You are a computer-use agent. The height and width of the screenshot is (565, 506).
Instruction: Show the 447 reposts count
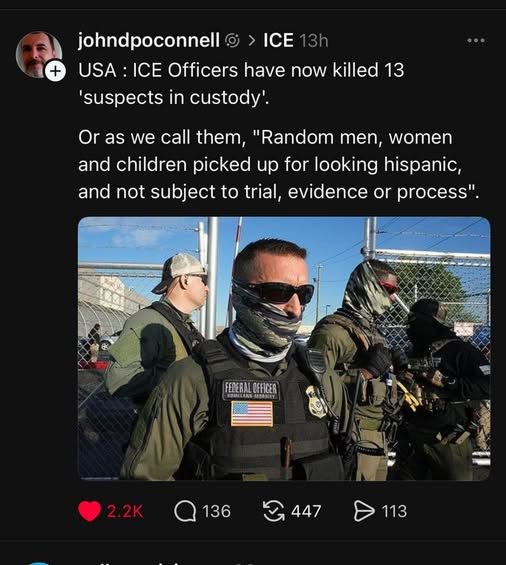[306, 511]
